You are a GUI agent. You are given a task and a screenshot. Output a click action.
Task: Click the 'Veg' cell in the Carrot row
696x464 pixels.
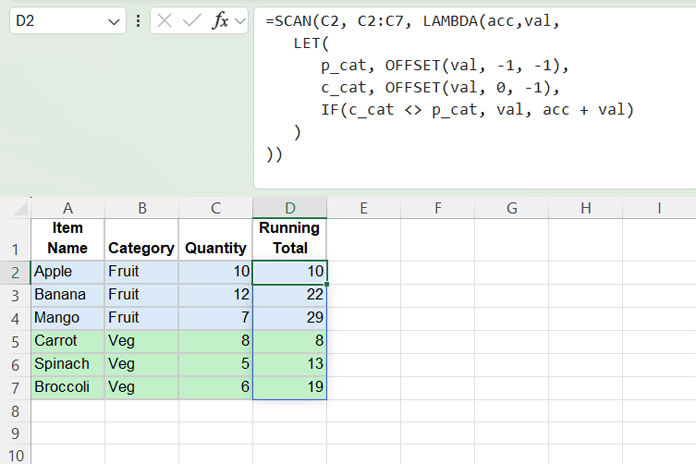[x=142, y=341]
